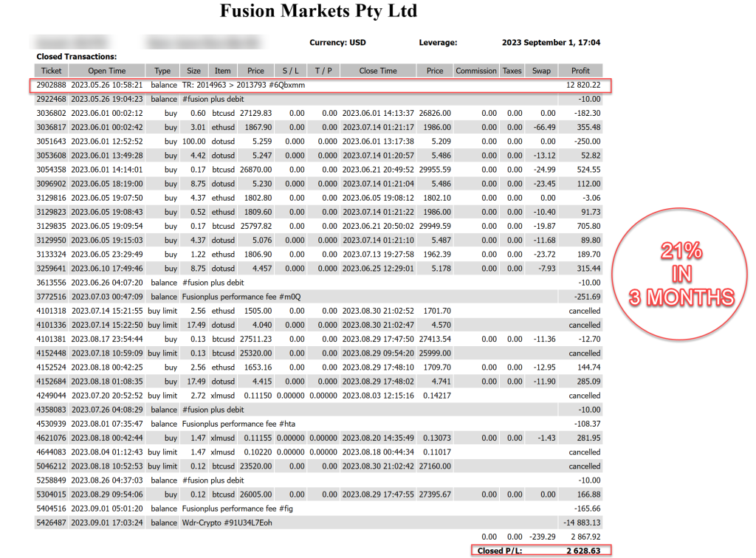Click the Fusion Markets Pty Ltd title
Viewport: 756px width, 558px height.
318,12
